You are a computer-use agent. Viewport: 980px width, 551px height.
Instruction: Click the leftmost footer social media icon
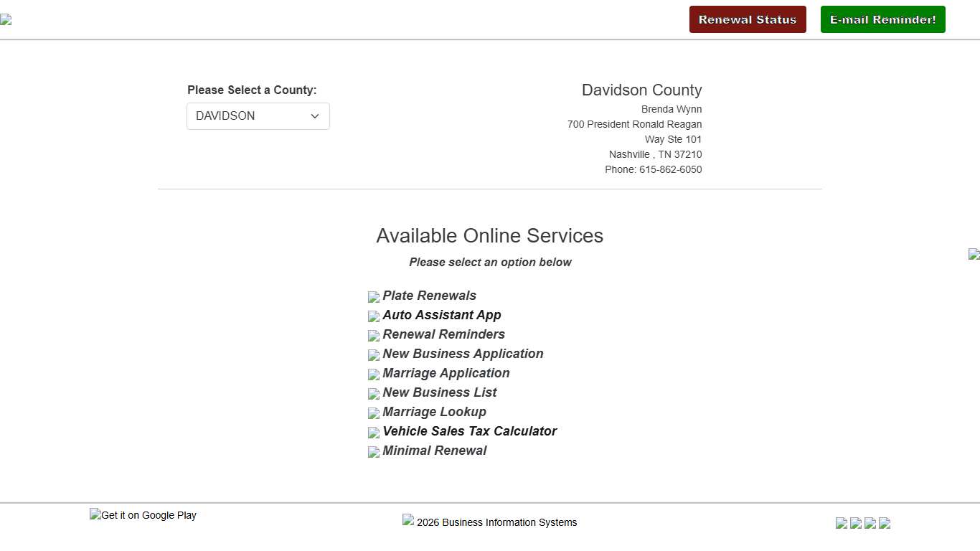click(x=842, y=523)
